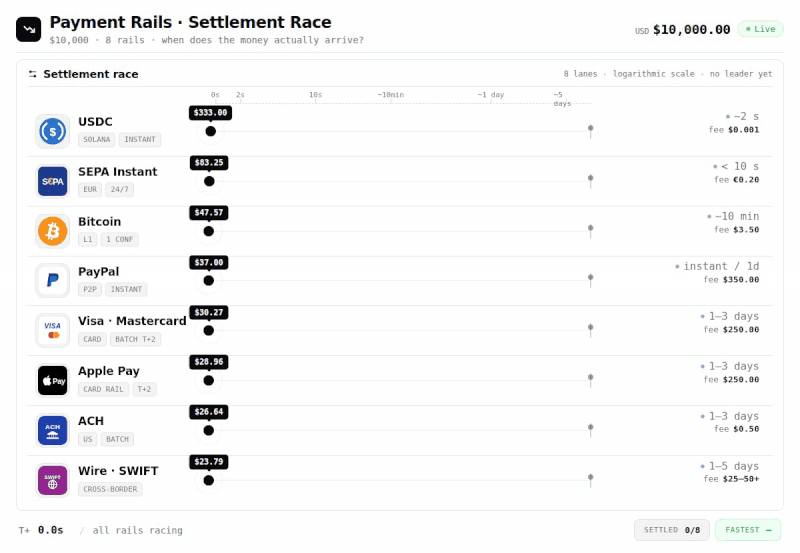800x553 pixels.
Task: Click the P2P tag under PayPal
Action: pyautogui.click(x=90, y=289)
